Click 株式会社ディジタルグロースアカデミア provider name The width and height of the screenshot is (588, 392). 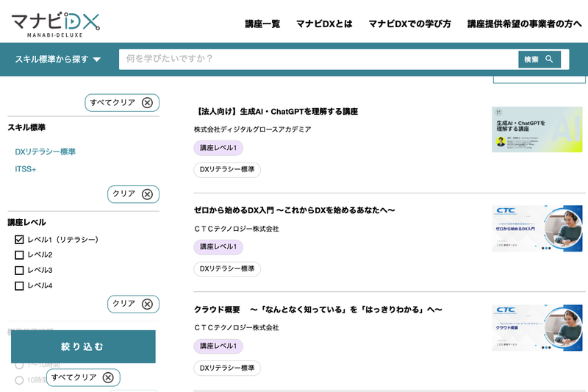click(252, 129)
